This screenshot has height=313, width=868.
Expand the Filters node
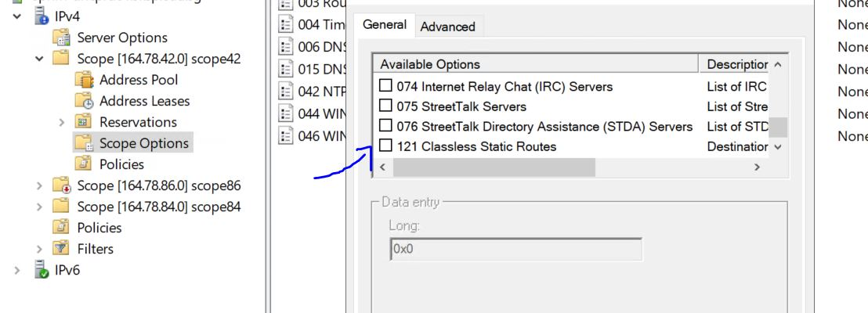38,249
